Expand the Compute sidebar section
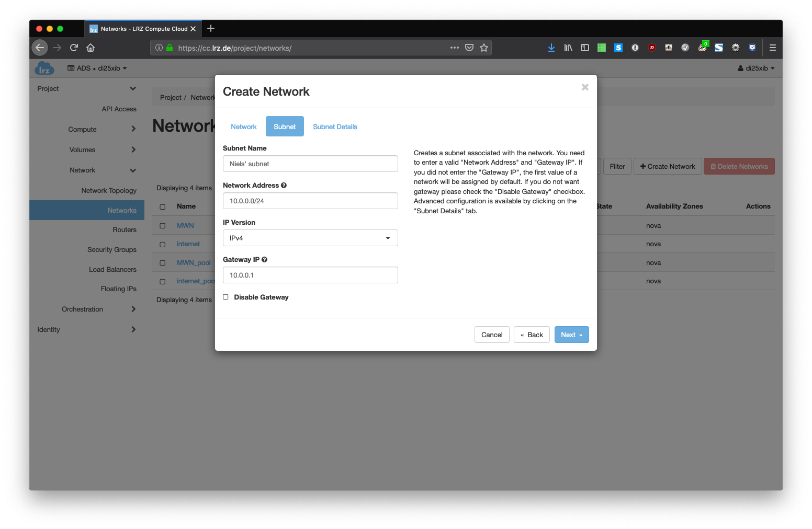The width and height of the screenshot is (812, 529). (x=101, y=129)
